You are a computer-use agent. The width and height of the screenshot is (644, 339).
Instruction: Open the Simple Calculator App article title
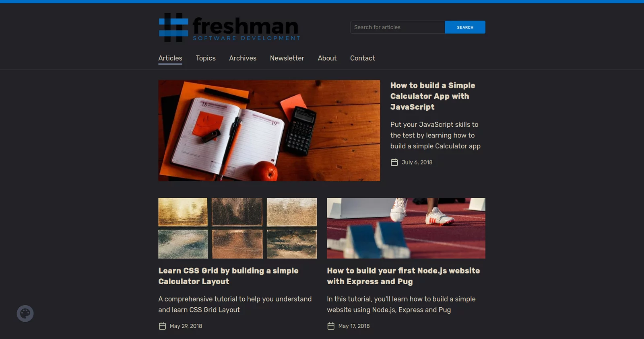click(x=433, y=96)
